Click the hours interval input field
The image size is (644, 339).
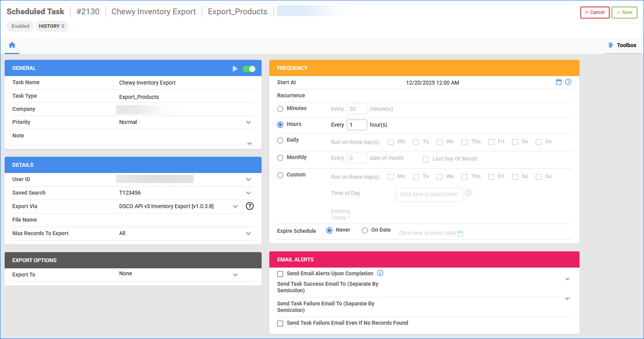(357, 125)
